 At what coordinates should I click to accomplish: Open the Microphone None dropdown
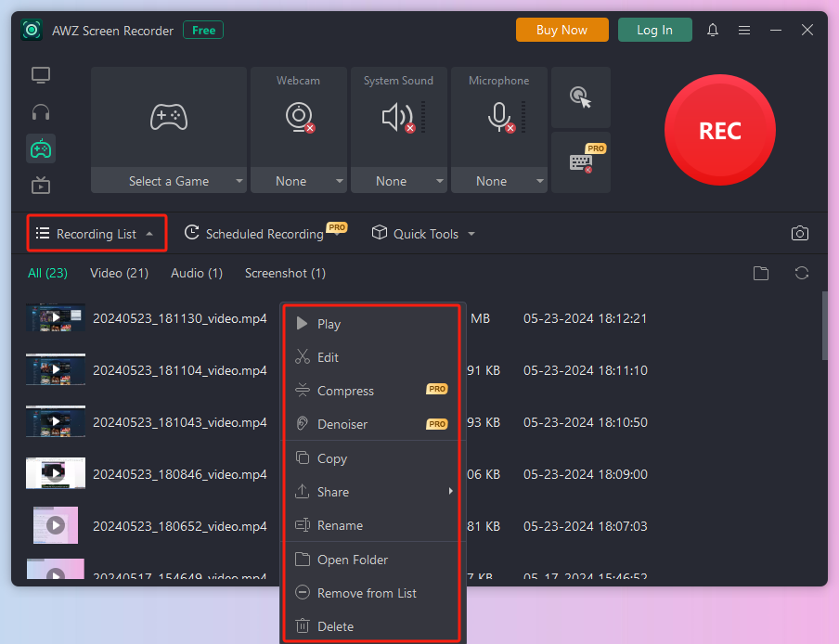[498, 181]
